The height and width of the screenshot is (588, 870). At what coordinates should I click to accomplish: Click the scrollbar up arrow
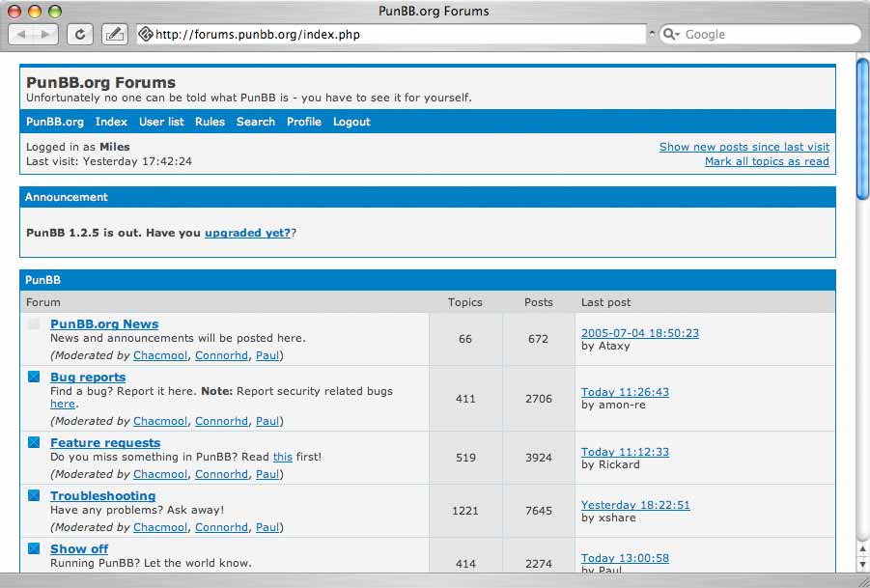862,548
